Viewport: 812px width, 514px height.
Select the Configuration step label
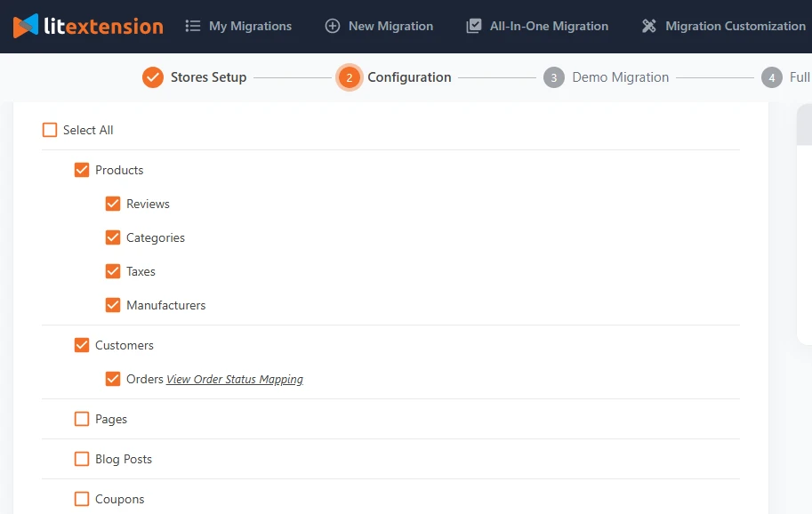coord(409,77)
